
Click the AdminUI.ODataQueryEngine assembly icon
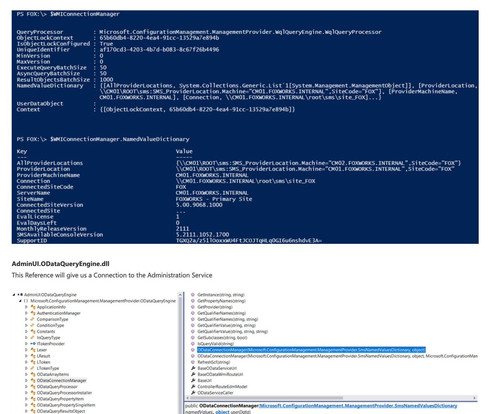(x=20, y=295)
